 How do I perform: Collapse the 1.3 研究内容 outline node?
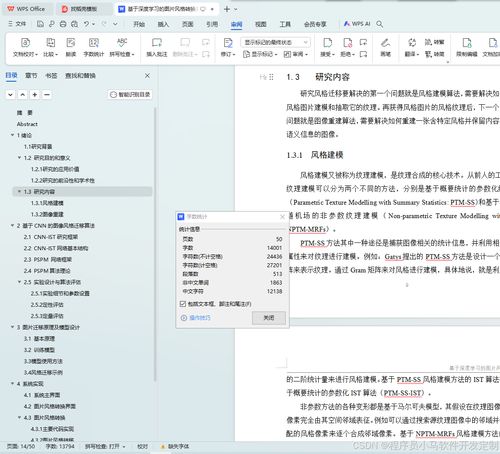click(x=19, y=191)
